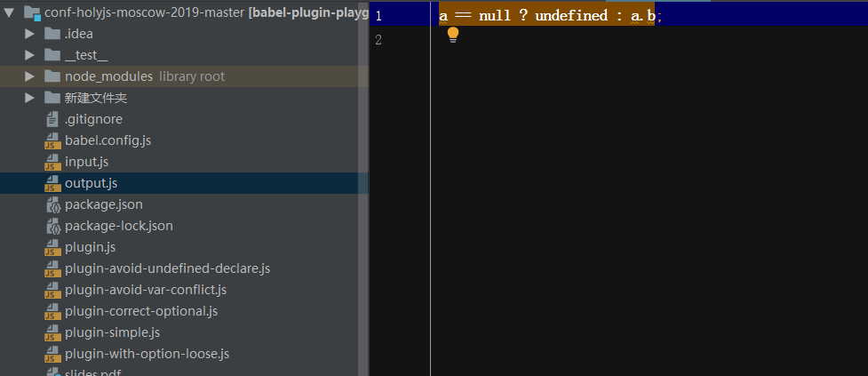The image size is (868, 376).
Task: Click the node_modules folder icon
Action: click(x=52, y=76)
